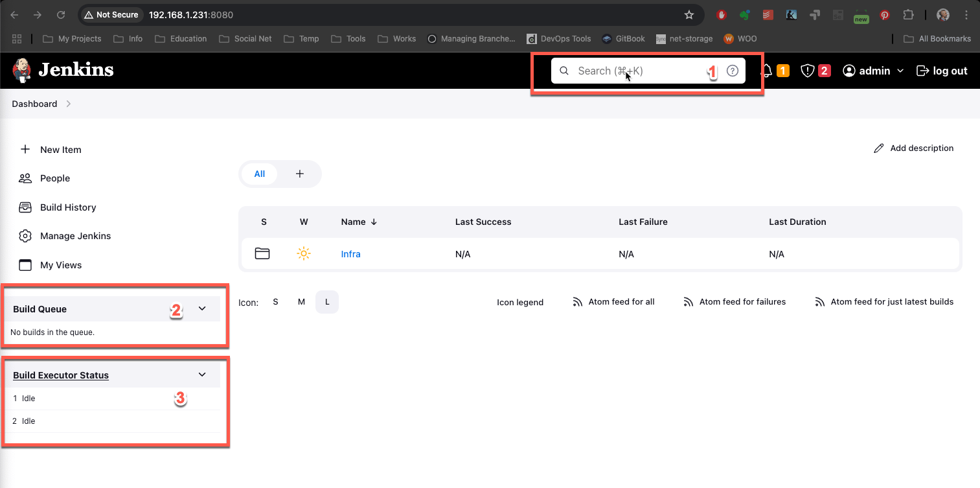Collapse the Build Queue panel

202,308
